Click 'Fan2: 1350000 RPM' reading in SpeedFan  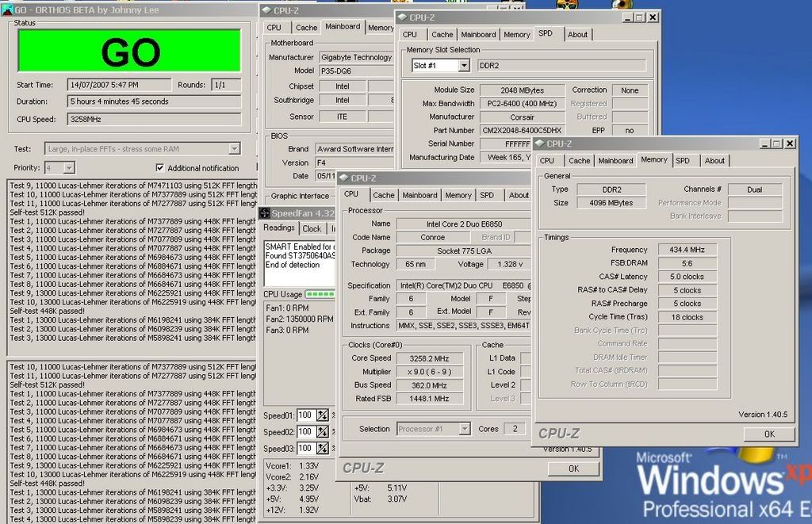299,319
